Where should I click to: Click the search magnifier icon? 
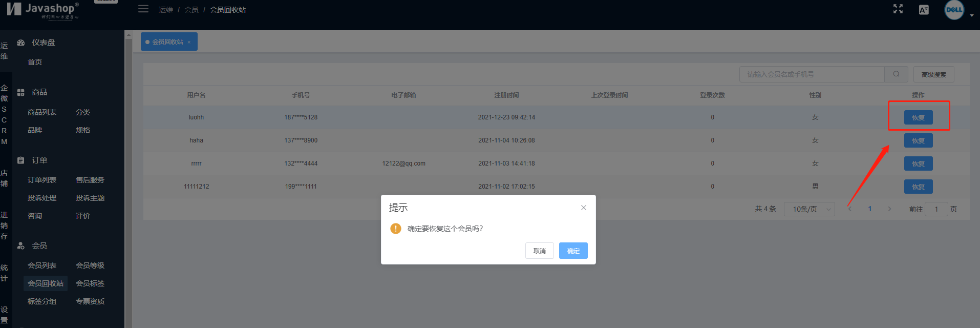(896, 74)
